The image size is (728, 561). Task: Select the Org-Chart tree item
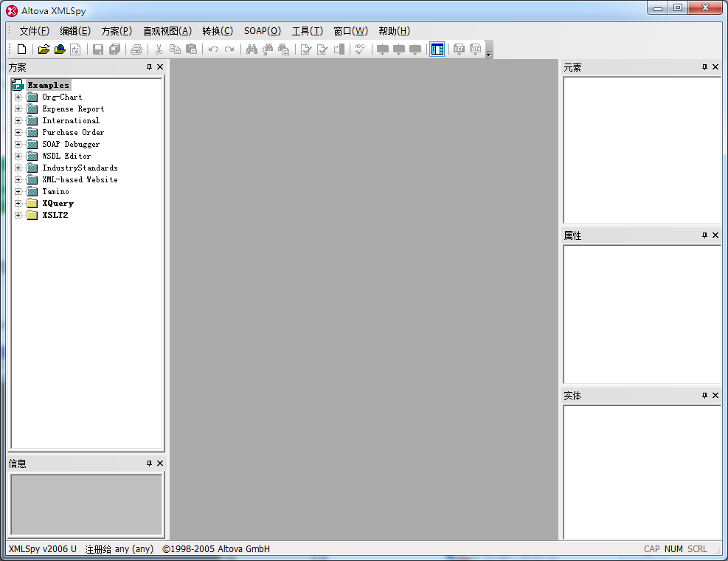(x=62, y=97)
